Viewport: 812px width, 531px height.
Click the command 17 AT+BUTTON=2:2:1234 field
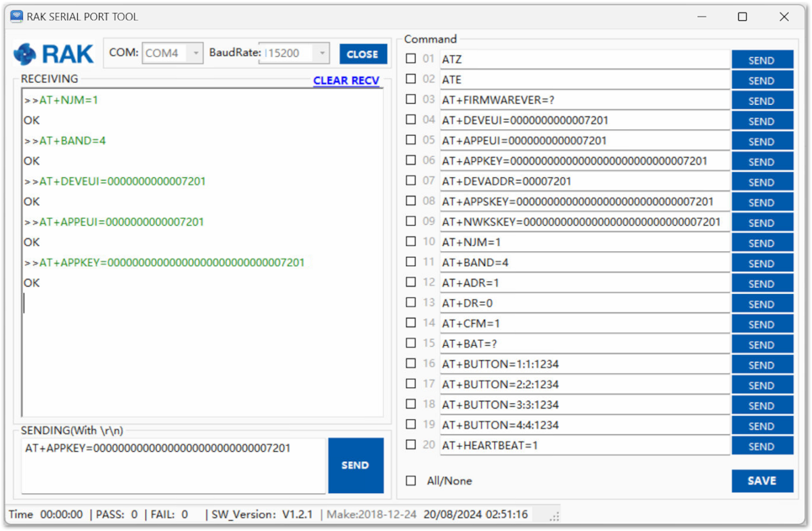tap(585, 385)
